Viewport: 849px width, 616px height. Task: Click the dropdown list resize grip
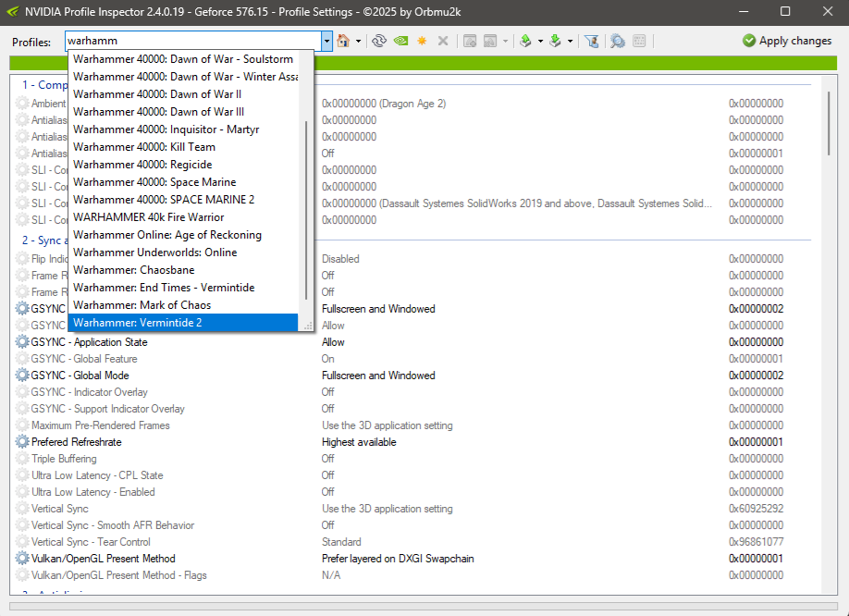(308, 326)
